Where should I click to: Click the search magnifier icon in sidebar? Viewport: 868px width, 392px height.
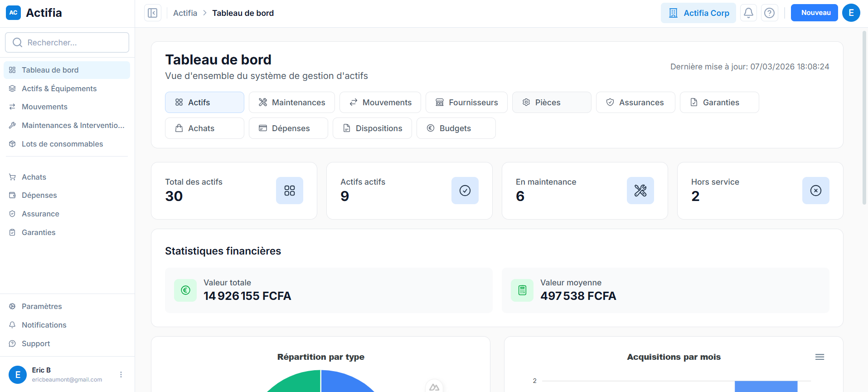(17, 42)
